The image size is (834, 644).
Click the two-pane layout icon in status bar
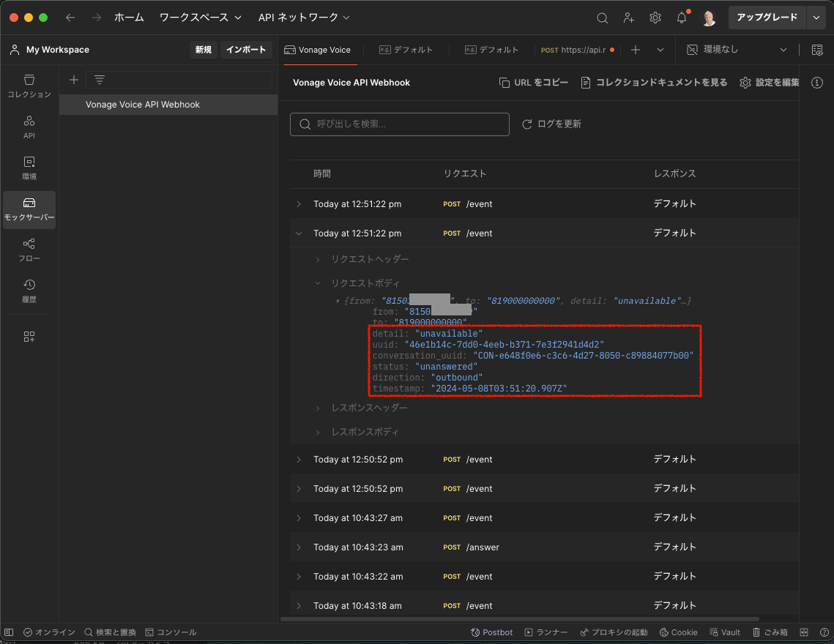[x=804, y=632]
